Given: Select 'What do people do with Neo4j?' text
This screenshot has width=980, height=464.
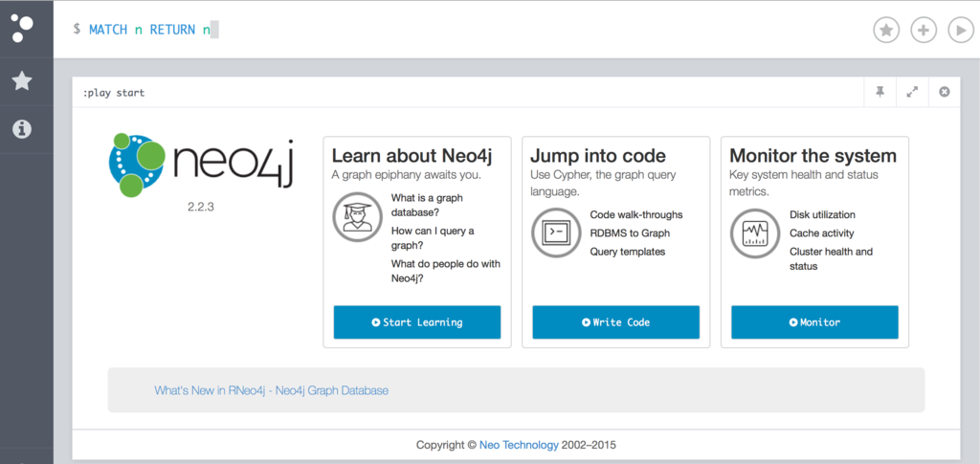Looking at the screenshot, I should pos(446,271).
